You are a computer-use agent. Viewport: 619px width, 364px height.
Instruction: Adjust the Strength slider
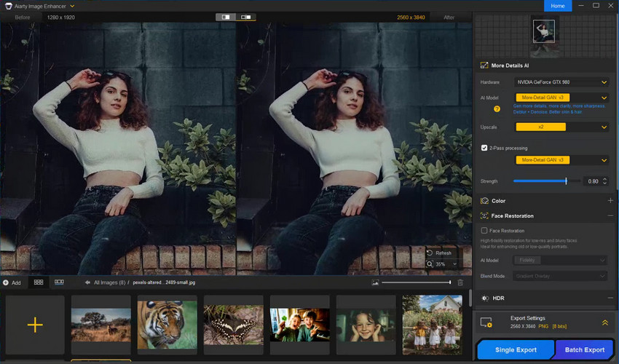coord(547,181)
